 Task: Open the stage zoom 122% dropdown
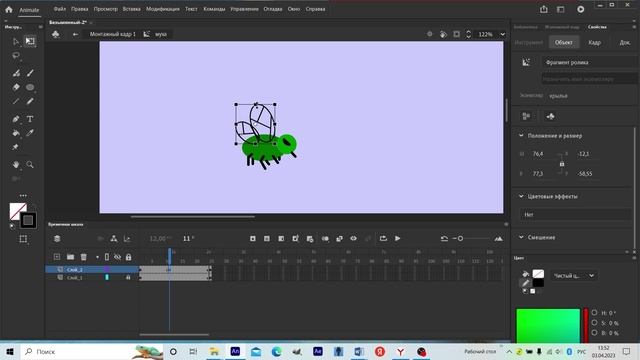[x=503, y=34]
